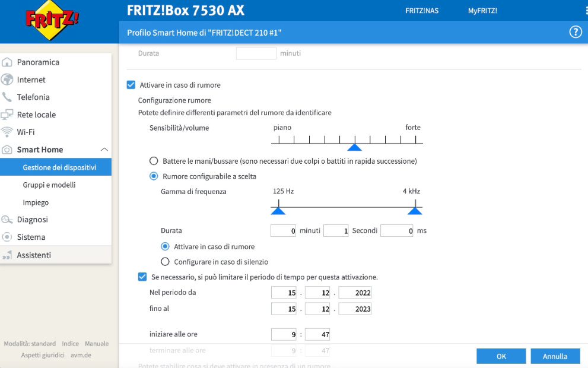Click 'iniziare alle ore' minutes field
Image resolution: width=588 pixels, height=368 pixels.
coord(317,334)
